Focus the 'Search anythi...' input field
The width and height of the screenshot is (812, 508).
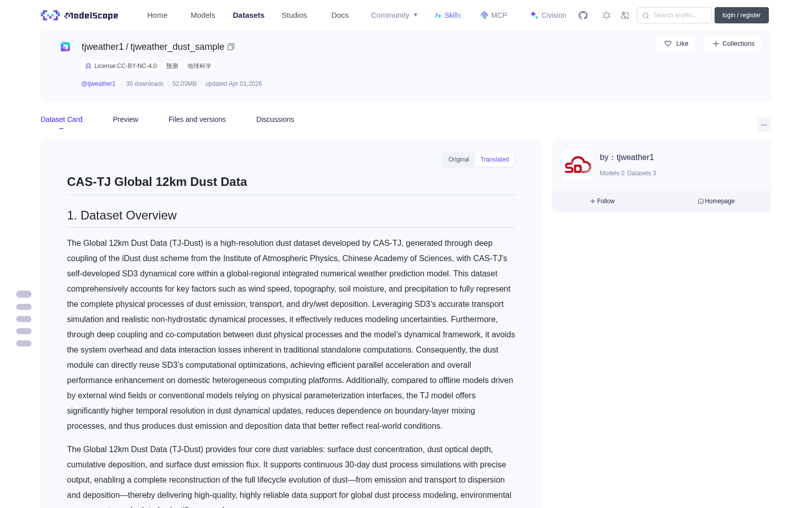(674, 15)
